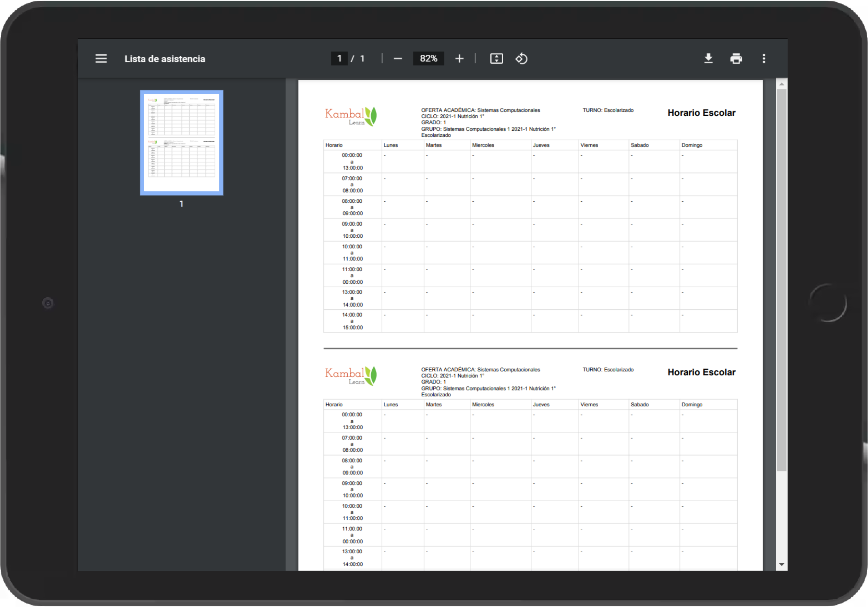Click the zoom out minus button
The image size is (868, 607).
398,59
